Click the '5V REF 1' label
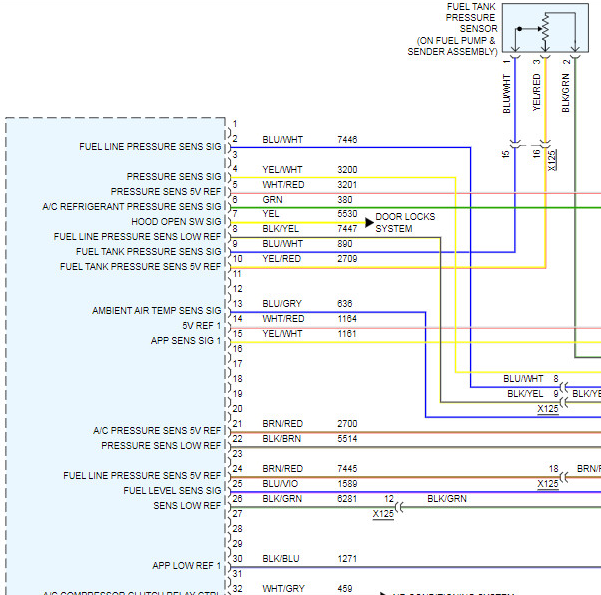 [x=202, y=326]
